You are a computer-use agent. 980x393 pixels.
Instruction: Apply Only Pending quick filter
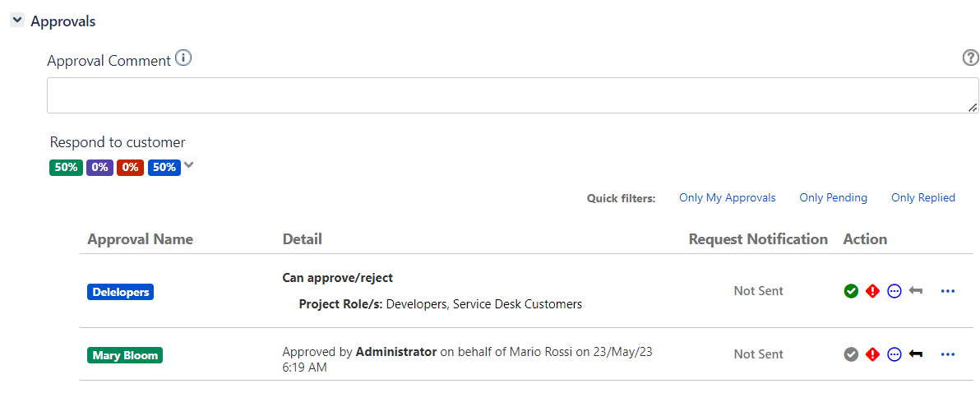coord(833,197)
